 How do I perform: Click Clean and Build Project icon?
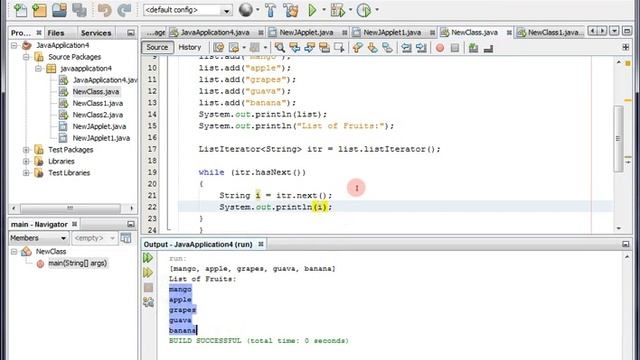point(291,10)
